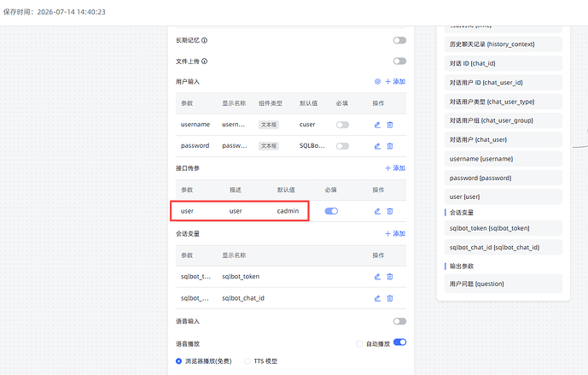The height and width of the screenshot is (375, 588).
Task: Turn off the 语音播放 switch
Action: (399, 342)
